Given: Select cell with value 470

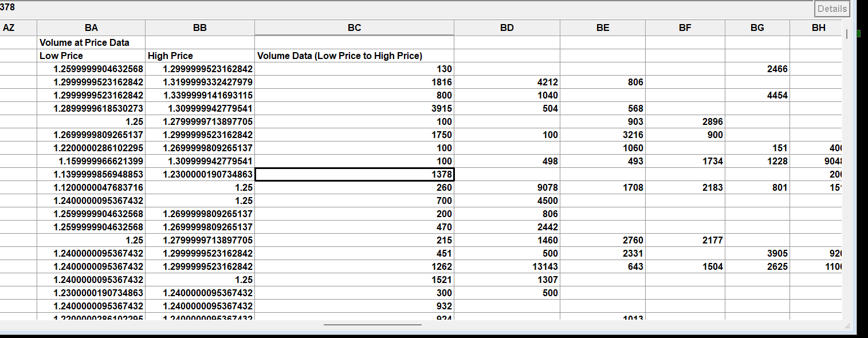Looking at the screenshot, I should pyautogui.click(x=354, y=227).
